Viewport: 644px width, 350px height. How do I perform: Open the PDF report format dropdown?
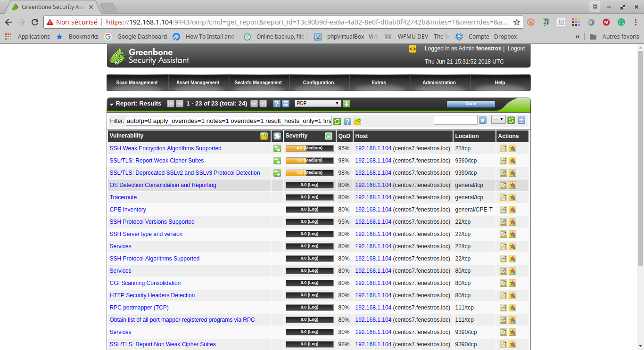[x=318, y=103]
